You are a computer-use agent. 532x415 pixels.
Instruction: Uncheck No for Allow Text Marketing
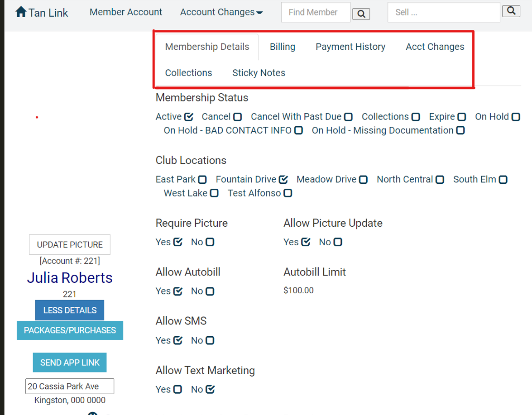[x=211, y=390]
